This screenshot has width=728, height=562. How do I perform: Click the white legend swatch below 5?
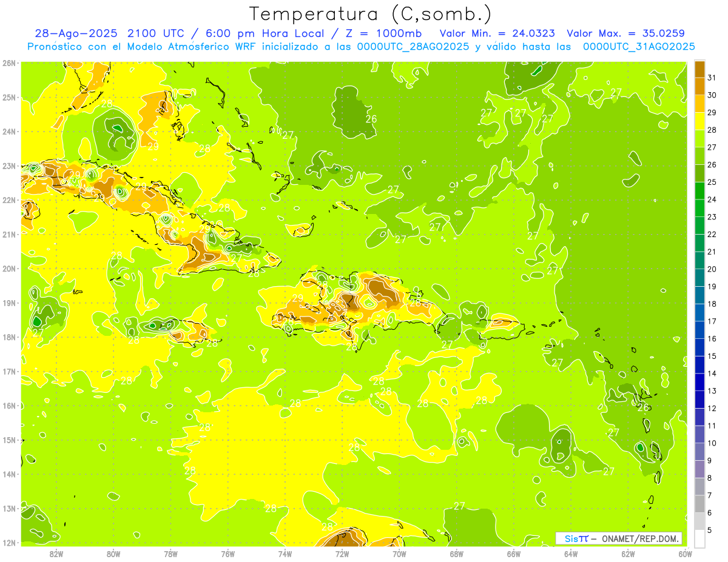point(699,538)
